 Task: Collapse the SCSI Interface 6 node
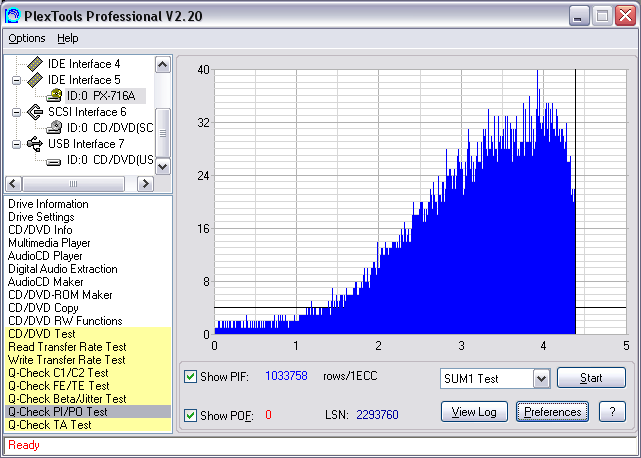(x=16, y=112)
